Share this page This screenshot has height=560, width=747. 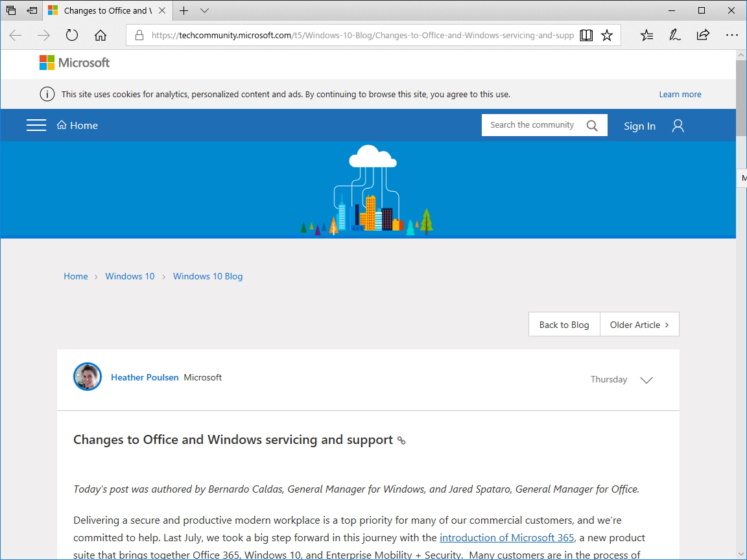[x=703, y=35]
